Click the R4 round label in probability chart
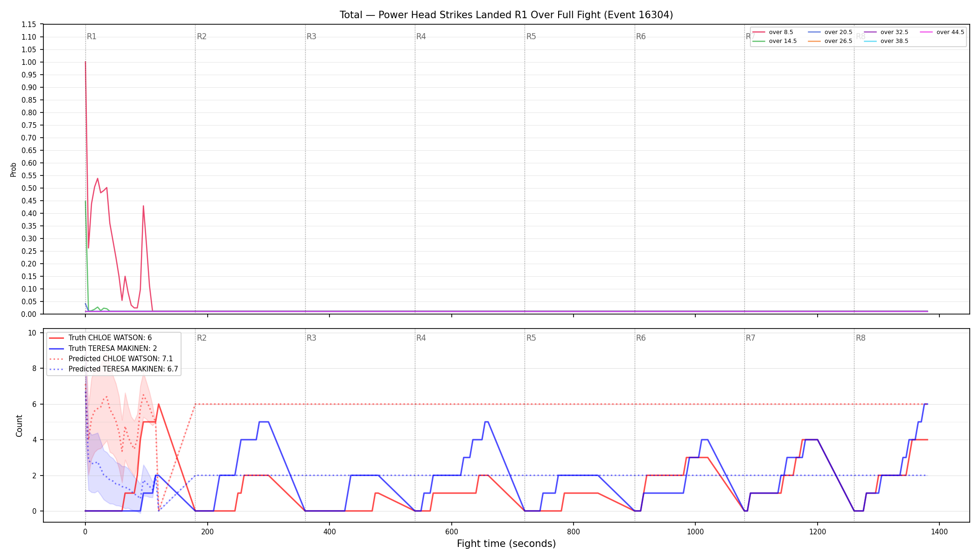 421,36
